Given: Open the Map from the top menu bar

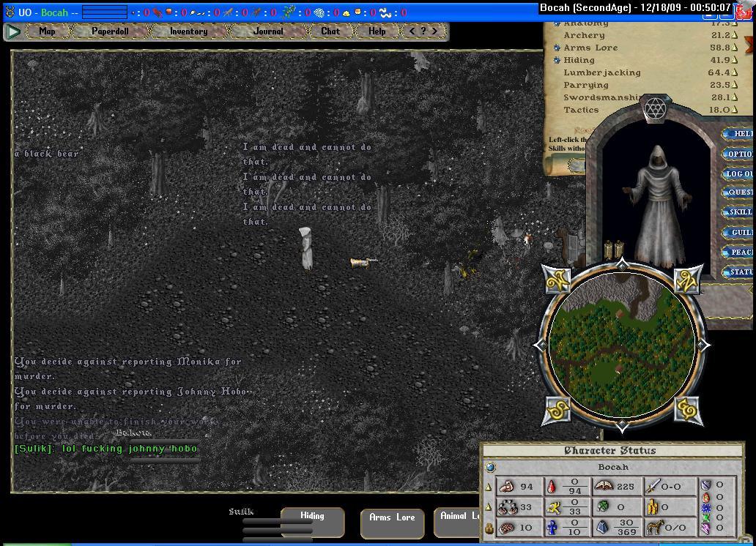Looking at the screenshot, I should pos(47,31).
